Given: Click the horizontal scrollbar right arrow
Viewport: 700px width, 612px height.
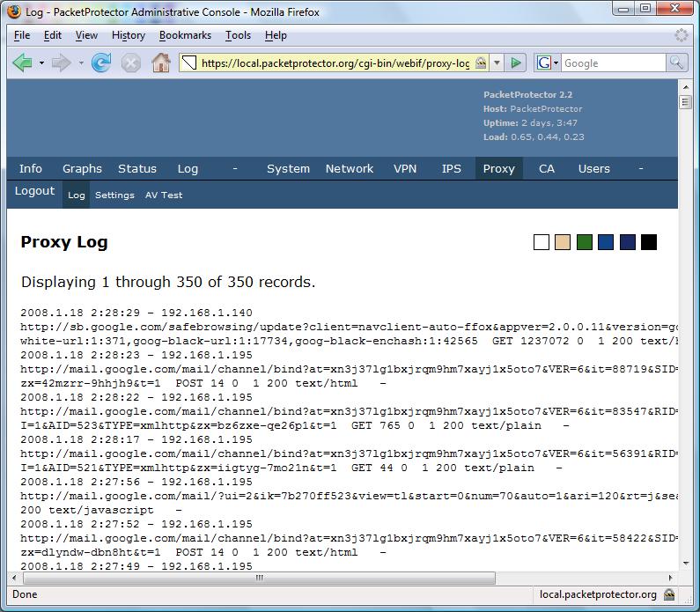Looking at the screenshot, I should (x=671, y=578).
